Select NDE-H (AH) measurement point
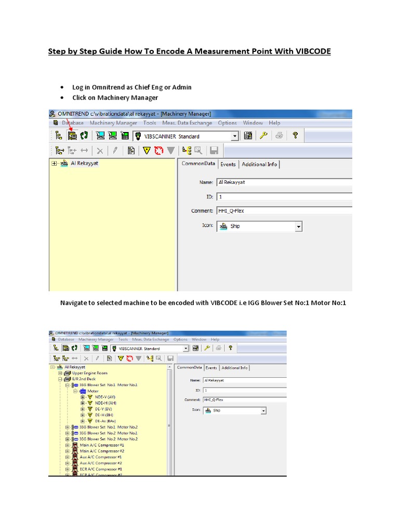The width and height of the screenshot is (399, 532). point(105,403)
